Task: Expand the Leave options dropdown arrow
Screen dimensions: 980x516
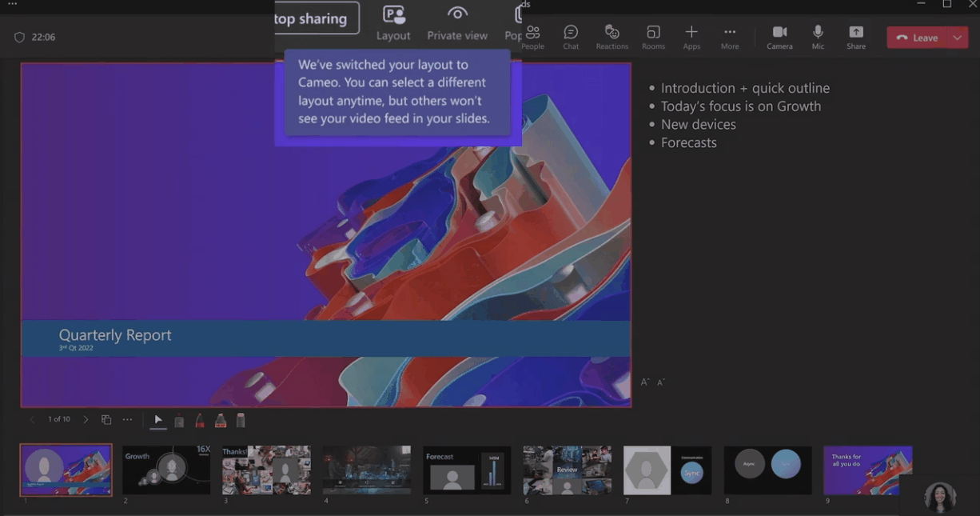Action: (x=957, y=38)
